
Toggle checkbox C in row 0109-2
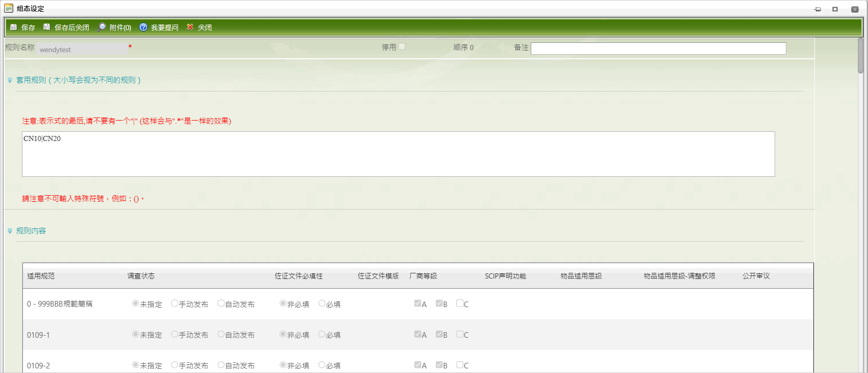(460, 365)
